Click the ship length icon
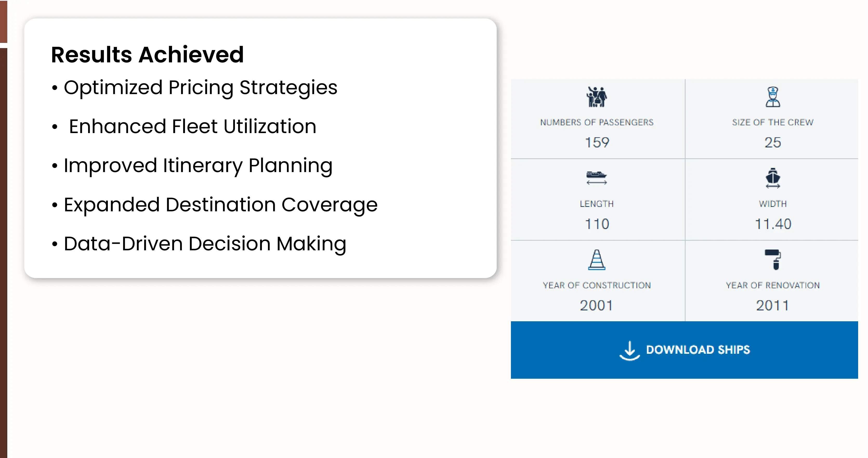This screenshot has height=458, width=868. click(596, 178)
